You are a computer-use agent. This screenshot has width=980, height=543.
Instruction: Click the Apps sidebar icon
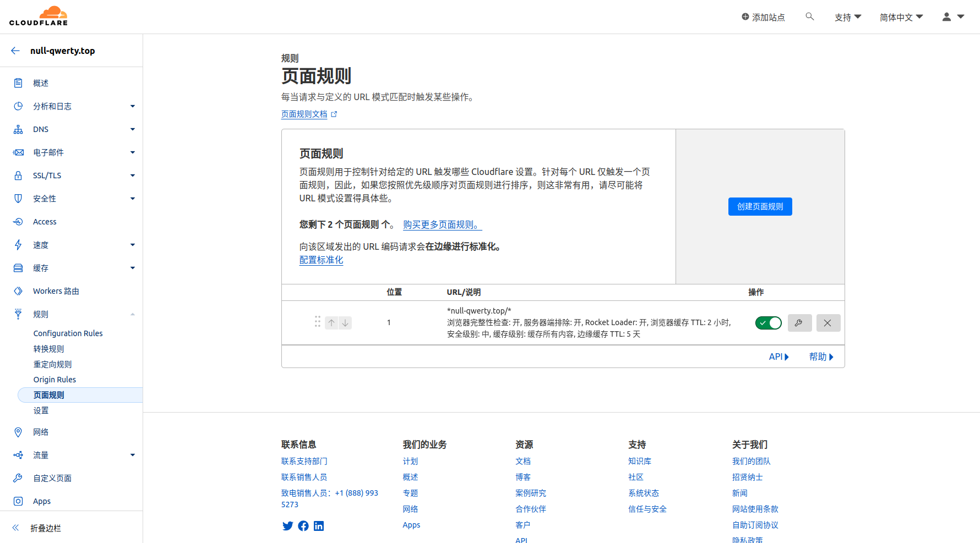click(x=18, y=501)
